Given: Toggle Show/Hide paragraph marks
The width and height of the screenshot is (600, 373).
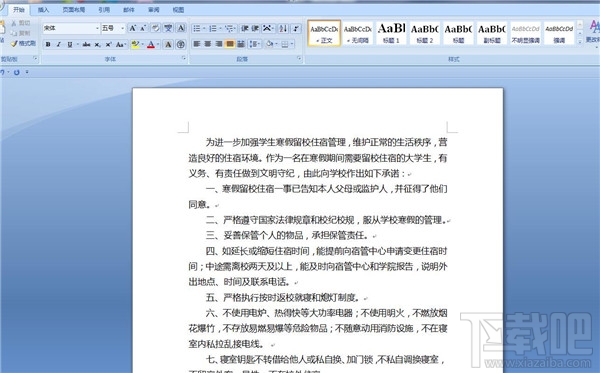Looking at the screenshot, I should pos(296,28).
